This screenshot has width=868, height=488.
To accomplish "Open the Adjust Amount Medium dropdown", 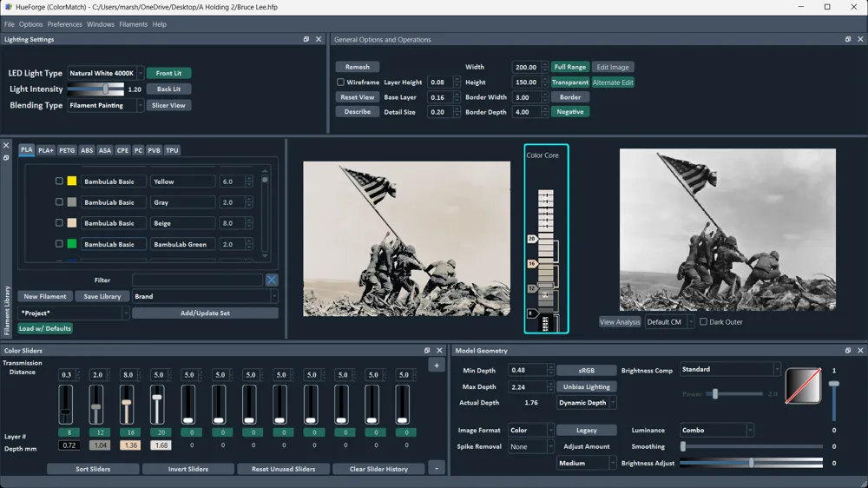I will 586,463.
